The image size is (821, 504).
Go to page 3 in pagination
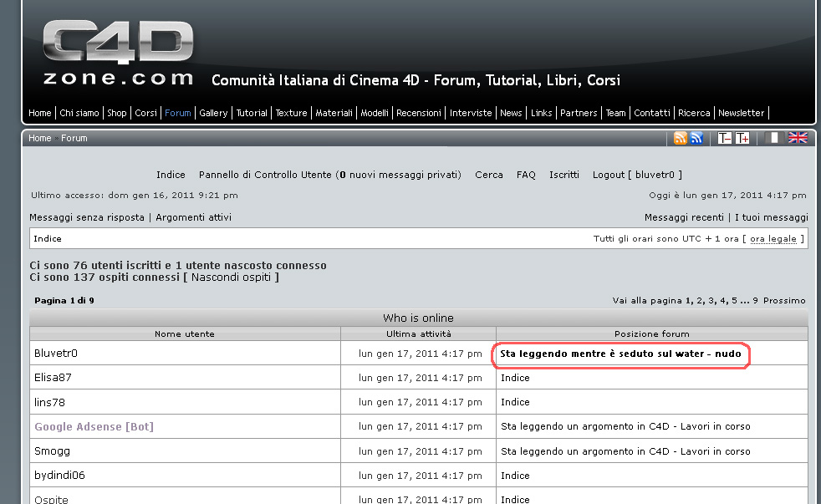point(711,300)
